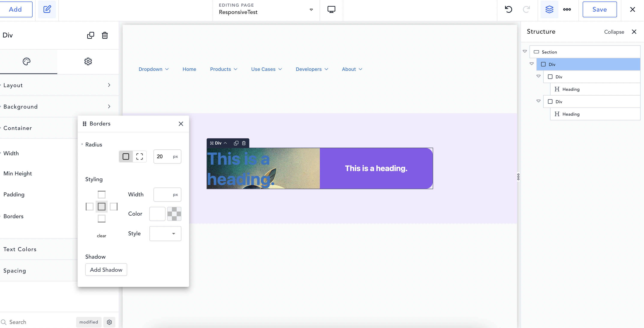Toggle the top border styling square
Screen dimensions: 644x328
point(101,194)
